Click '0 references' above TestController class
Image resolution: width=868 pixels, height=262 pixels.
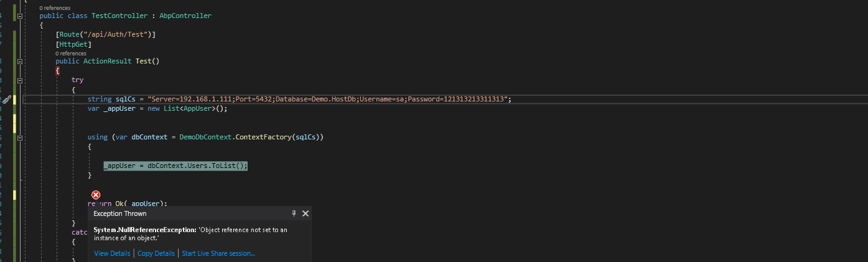click(55, 8)
